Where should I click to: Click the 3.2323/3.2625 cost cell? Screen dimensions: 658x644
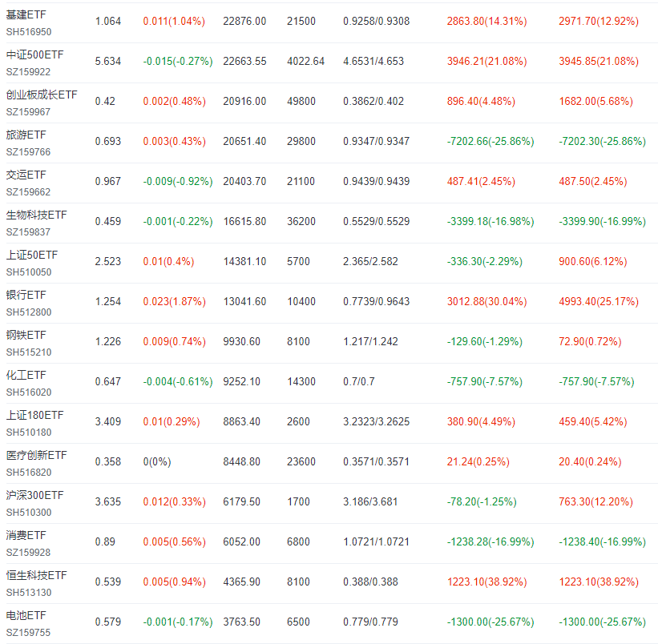click(x=377, y=421)
